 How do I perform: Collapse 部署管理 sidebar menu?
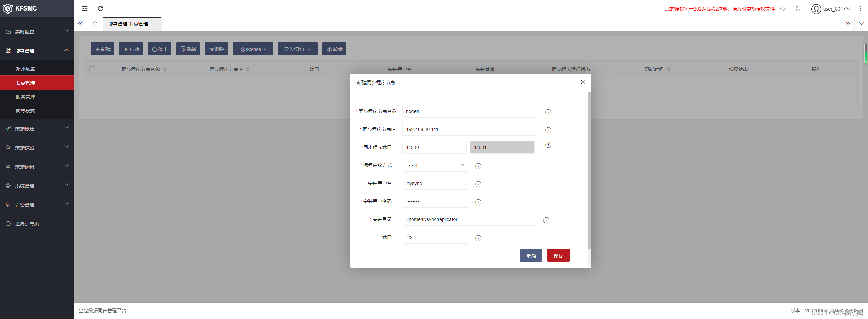67,50
